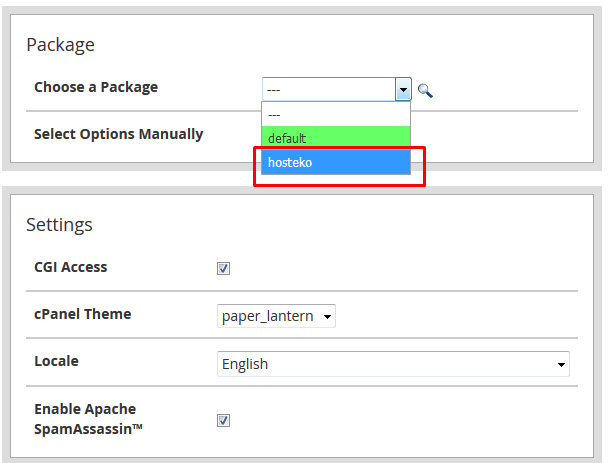The height and width of the screenshot is (463, 610).
Task: Select the hosteko package option
Action: coord(336,162)
